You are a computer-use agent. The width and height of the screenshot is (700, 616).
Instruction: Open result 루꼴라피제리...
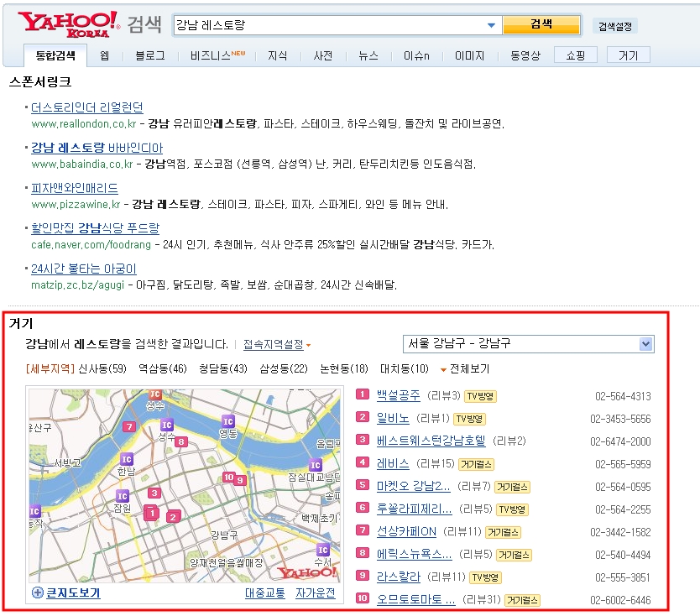(x=415, y=509)
